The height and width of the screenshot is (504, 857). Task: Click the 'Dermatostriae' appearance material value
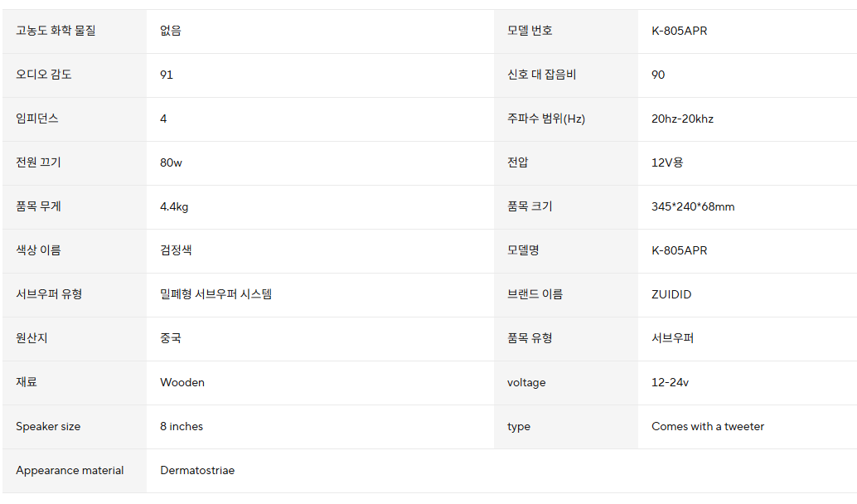[x=197, y=470]
